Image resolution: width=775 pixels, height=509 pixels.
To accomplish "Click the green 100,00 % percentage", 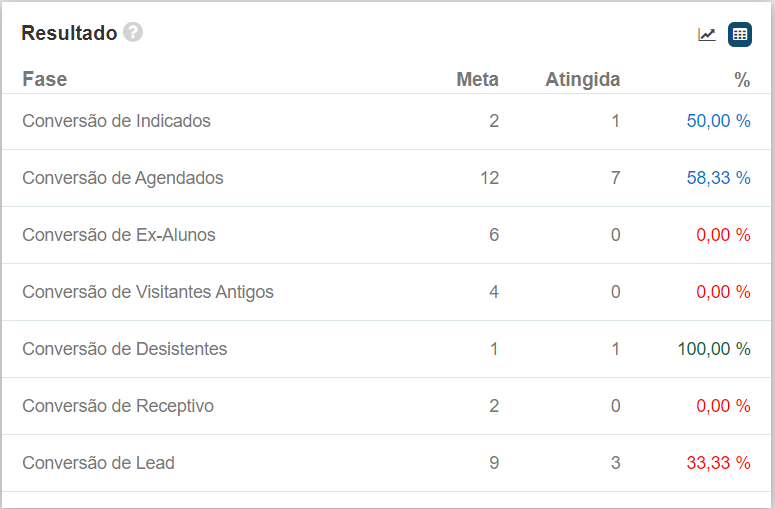I will click(x=714, y=349).
